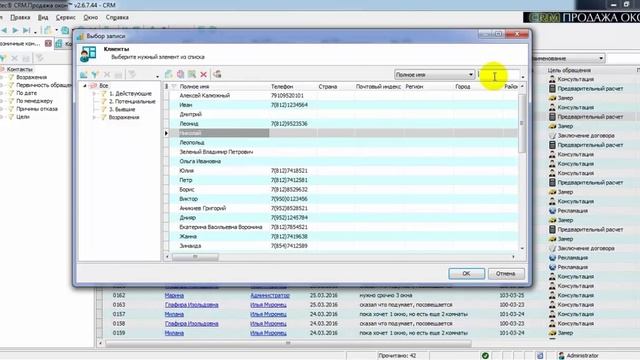Screen dimensions: 640x360
Task: Click the Город column header
Action: 463,87
